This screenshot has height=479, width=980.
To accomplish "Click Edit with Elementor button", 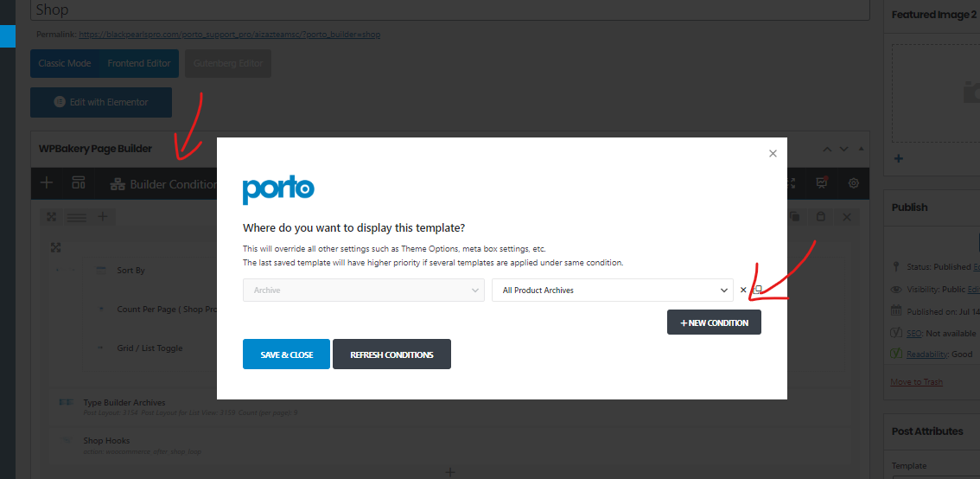I will (x=101, y=102).
